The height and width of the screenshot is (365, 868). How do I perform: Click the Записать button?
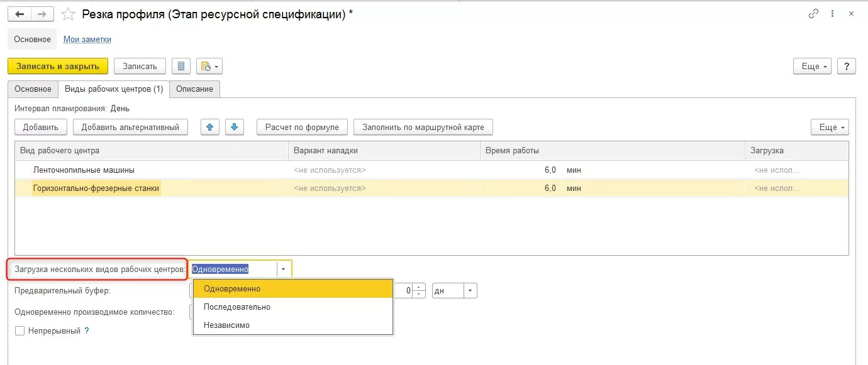[x=140, y=66]
